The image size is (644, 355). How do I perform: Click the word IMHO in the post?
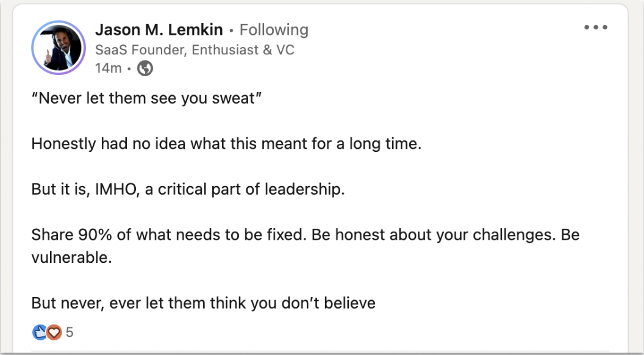pos(117,190)
